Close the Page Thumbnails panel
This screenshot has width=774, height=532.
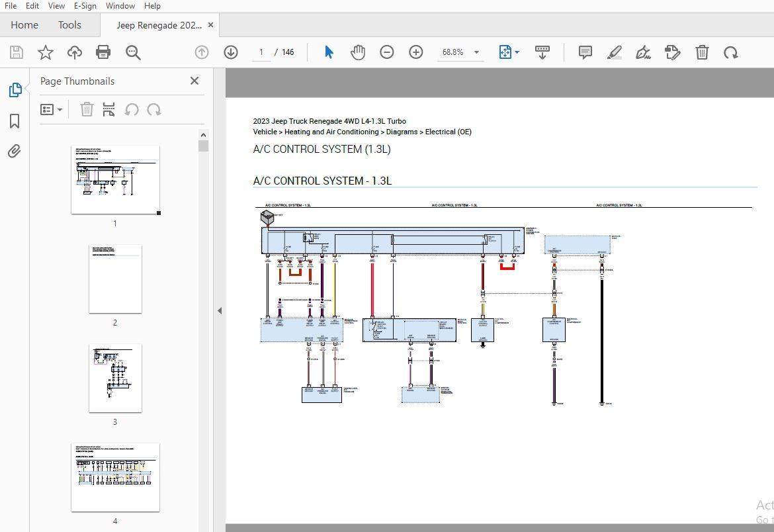194,81
